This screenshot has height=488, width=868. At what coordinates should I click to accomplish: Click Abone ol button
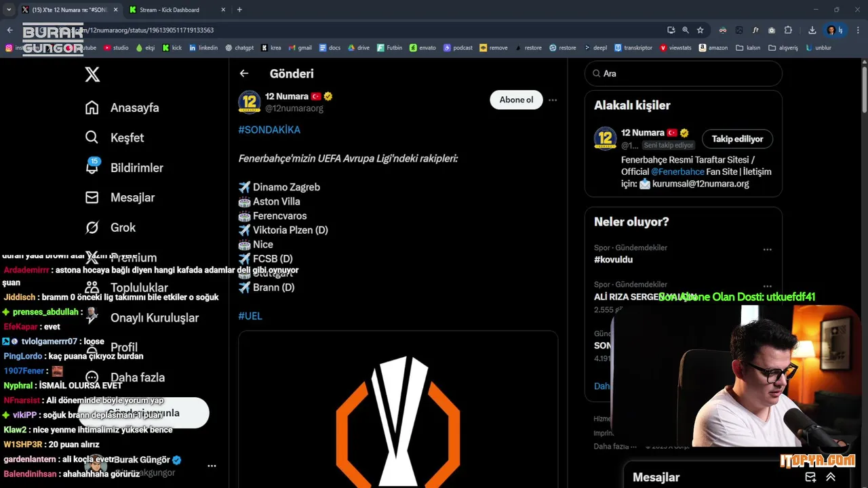(516, 100)
